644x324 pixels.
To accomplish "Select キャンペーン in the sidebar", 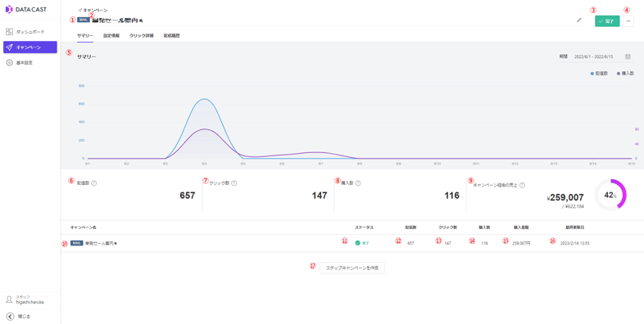I will pos(30,47).
